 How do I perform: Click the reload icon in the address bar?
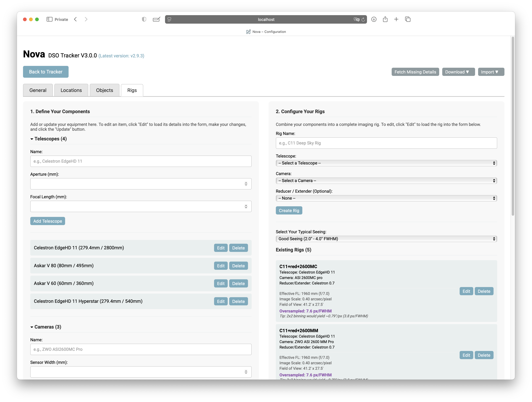363,20
